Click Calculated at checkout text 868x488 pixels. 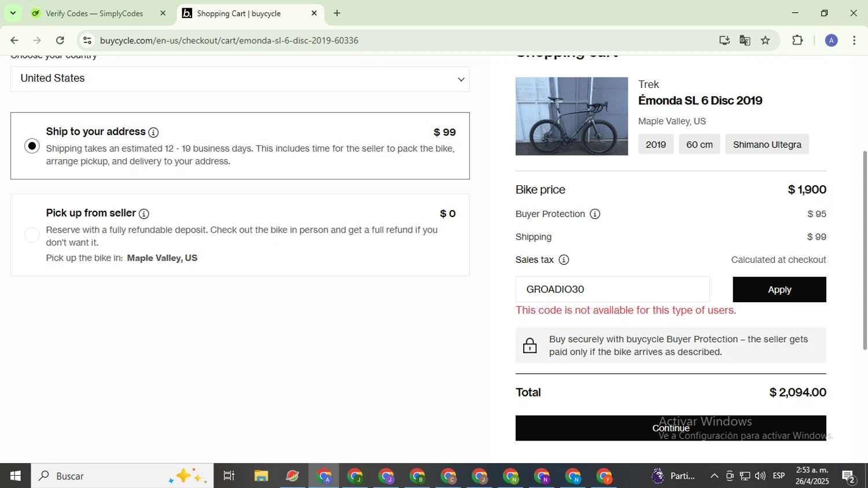[x=778, y=260]
